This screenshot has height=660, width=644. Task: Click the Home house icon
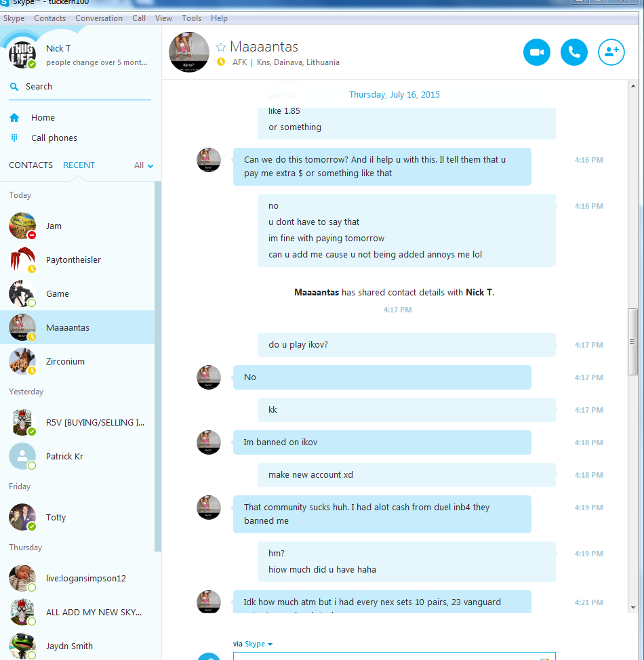point(14,118)
